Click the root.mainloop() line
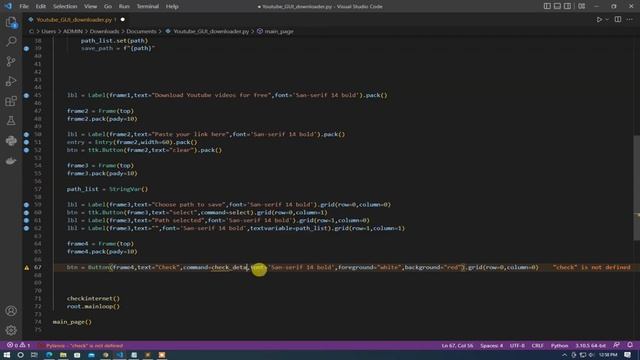The image size is (640, 360). click(93, 306)
